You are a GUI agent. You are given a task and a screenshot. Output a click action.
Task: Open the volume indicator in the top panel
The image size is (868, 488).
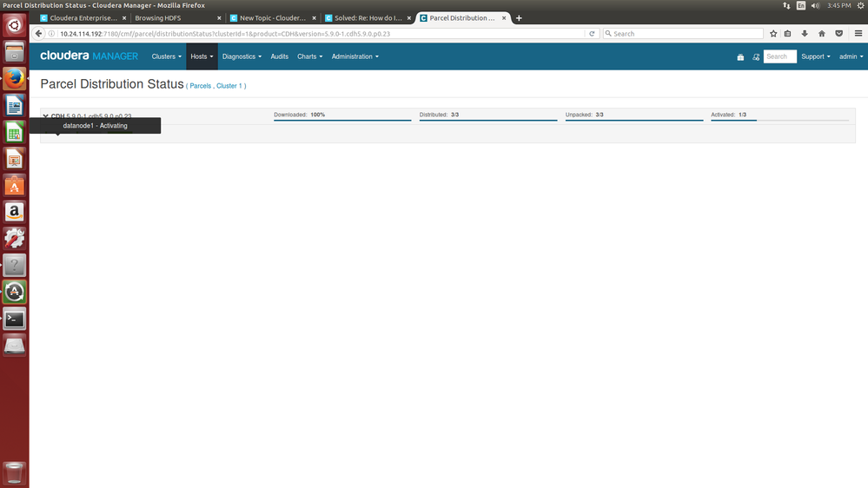pyautogui.click(x=815, y=5)
